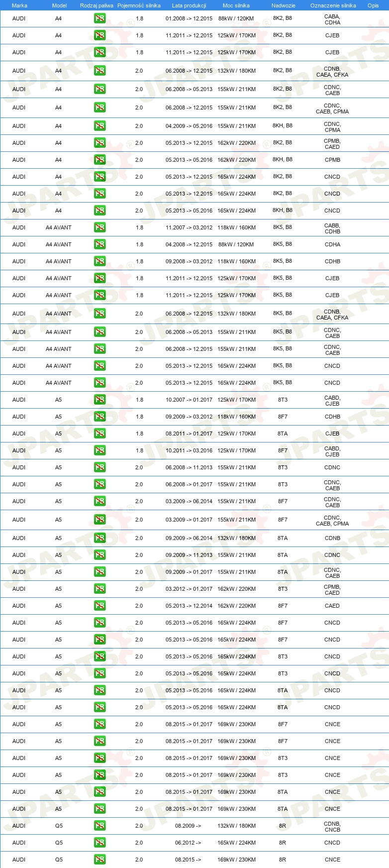Click date cell 03.2009 -> 01.2017

189,520
